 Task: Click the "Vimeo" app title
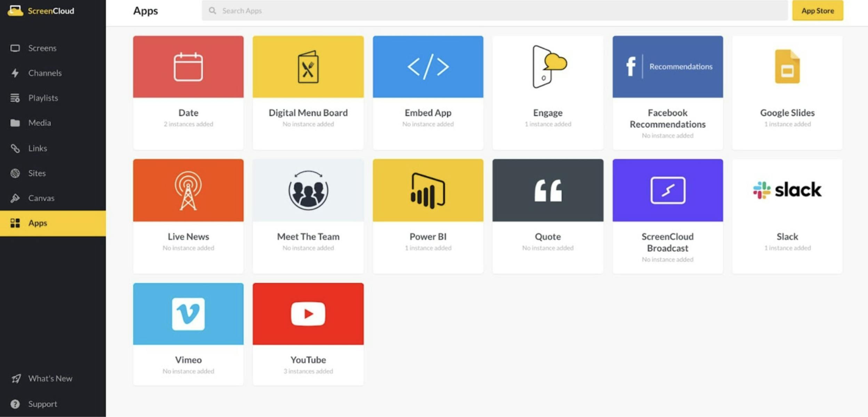point(188,360)
